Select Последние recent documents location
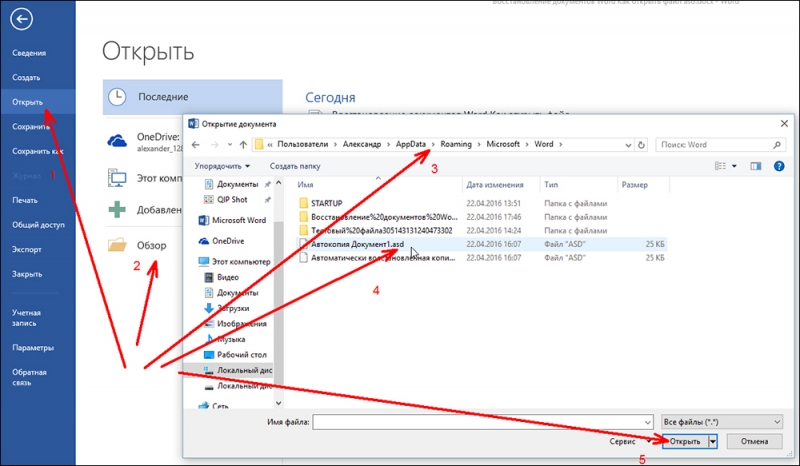Image resolution: width=800 pixels, height=466 pixels. 192,97
